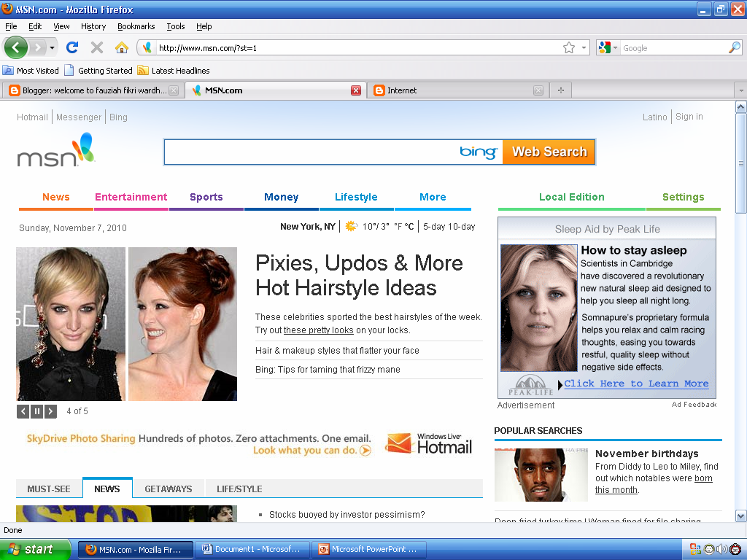This screenshot has height=560, width=747.
Task: Close the Internet tab
Action: click(x=538, y=90)
